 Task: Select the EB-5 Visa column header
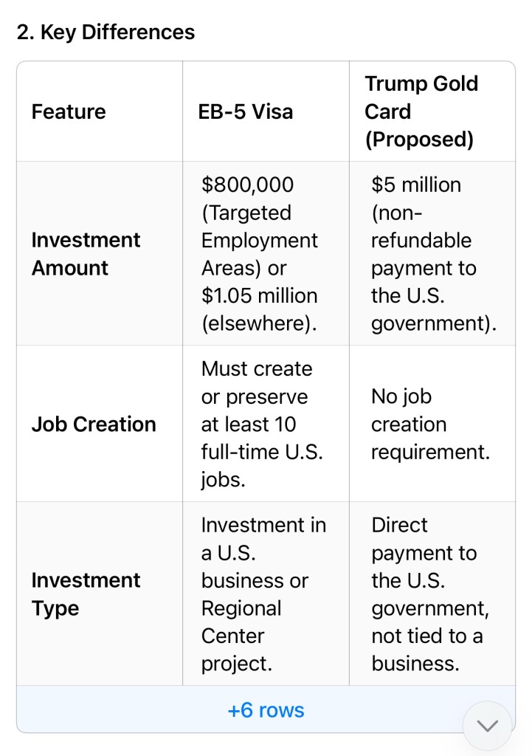[246, 111]
